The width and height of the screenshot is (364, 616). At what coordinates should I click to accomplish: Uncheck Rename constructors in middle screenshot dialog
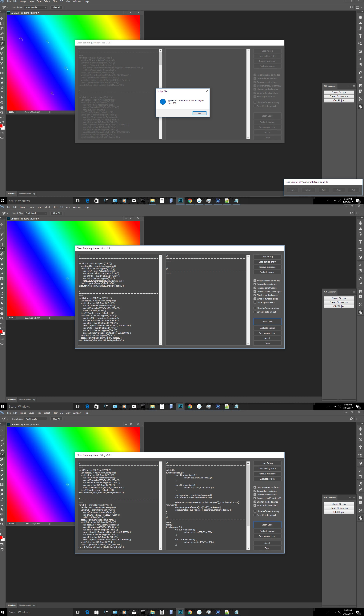255,288
